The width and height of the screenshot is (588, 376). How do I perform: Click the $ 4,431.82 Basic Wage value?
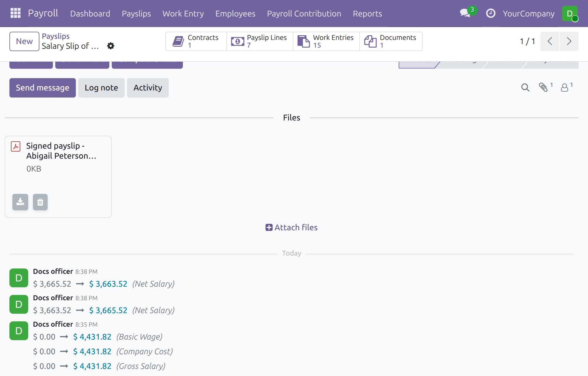tap(92, 337)
